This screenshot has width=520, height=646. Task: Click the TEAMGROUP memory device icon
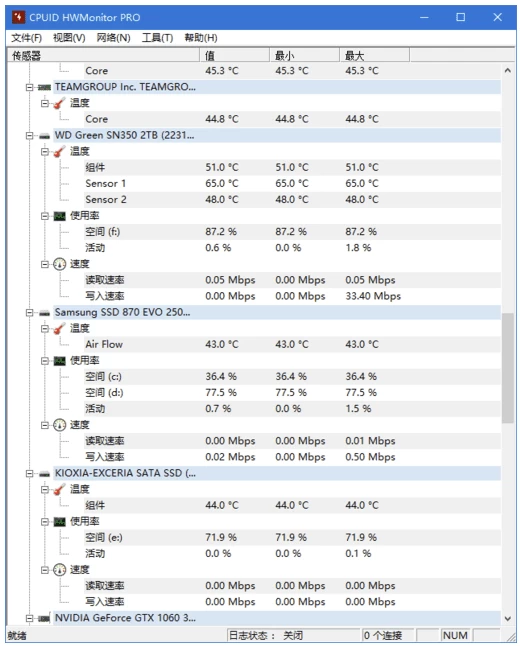click(x=44, y=87)
